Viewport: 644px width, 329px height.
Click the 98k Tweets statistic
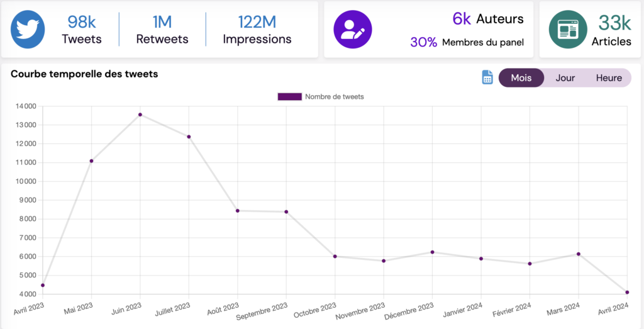click(x=82, y=30)
